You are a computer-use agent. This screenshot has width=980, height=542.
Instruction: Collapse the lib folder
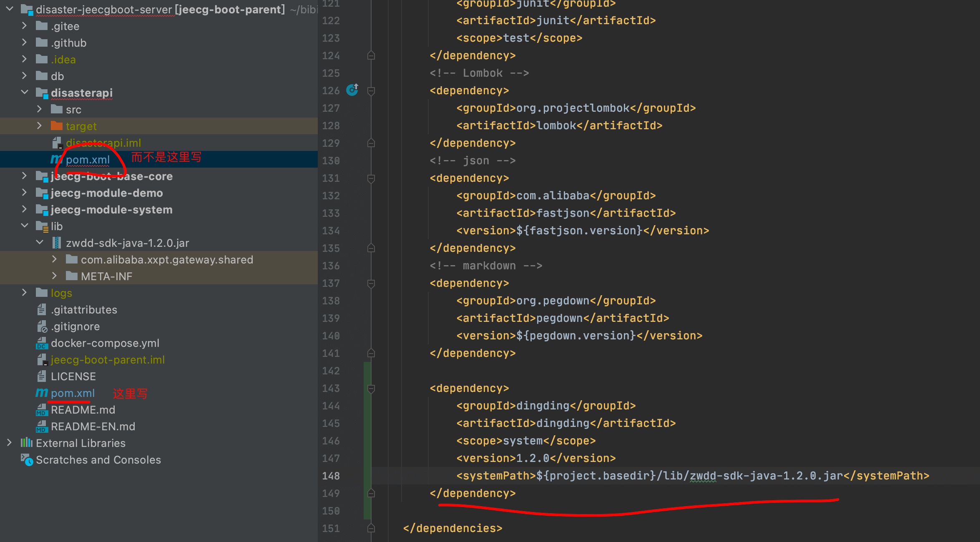[25, 226]
